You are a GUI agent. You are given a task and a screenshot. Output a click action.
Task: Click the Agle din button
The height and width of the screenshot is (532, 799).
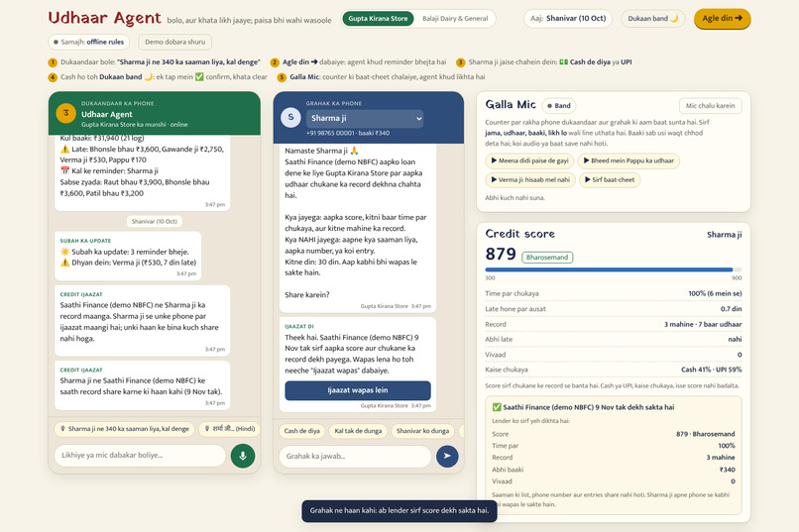(722, 18)
